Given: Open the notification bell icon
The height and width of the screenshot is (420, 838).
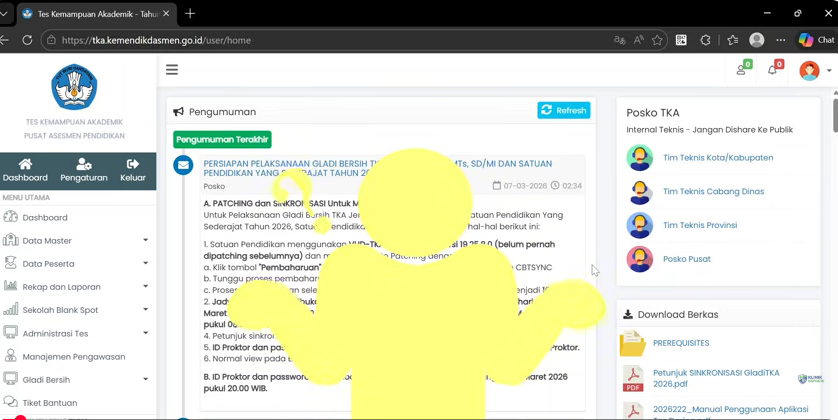Looking at the screenshot, I should (x=774, y=69).
